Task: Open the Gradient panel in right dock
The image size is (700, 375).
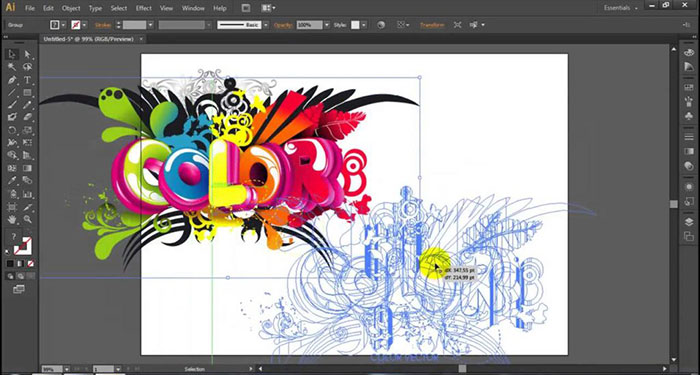Action: click(x=689, y=151)
